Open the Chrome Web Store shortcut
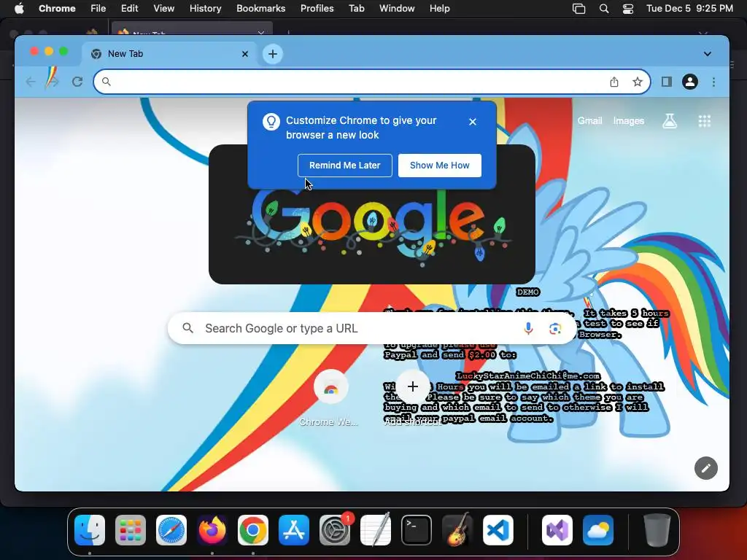Screen dimensions: 747x560 point(330,399)
